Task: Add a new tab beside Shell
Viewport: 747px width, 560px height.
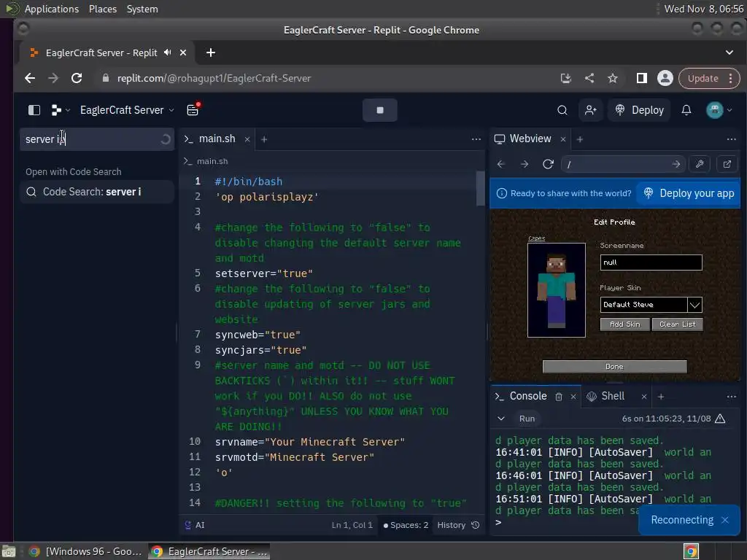Action: (661, 397)
